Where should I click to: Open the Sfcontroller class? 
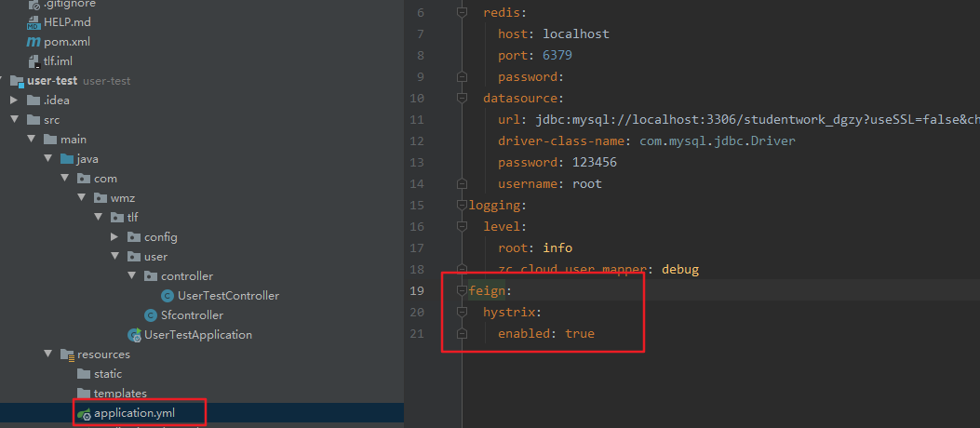pos(192,314)
